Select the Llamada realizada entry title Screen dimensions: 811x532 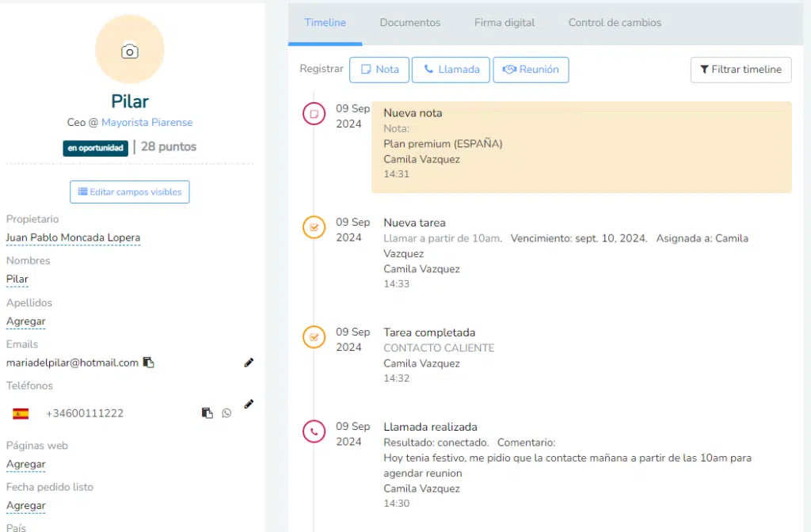[x=430, y=427]
